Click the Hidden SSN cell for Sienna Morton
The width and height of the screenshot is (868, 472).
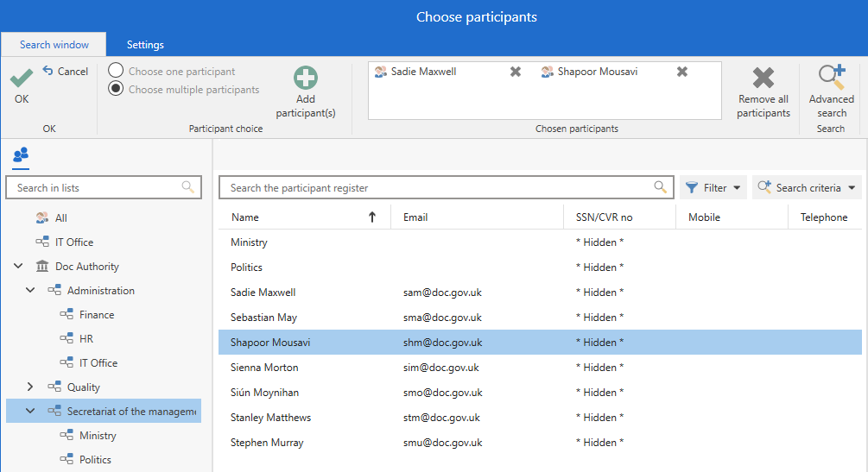pos(599,368)
